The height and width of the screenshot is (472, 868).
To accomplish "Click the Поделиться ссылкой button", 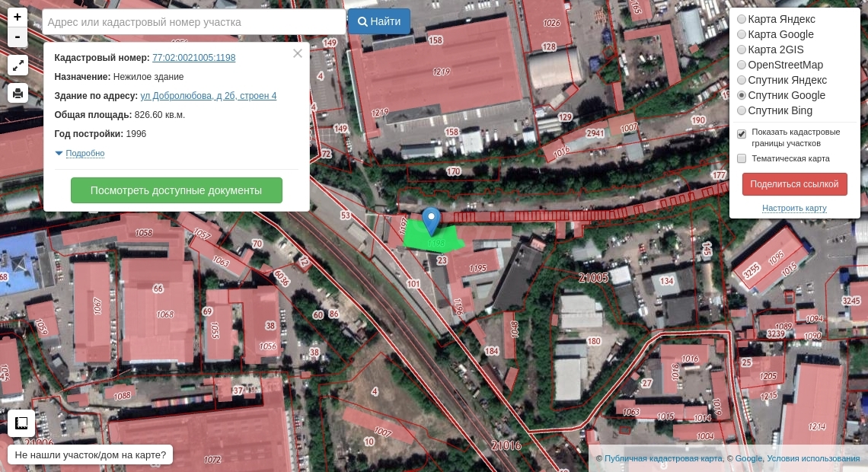I will click(794, 184).
